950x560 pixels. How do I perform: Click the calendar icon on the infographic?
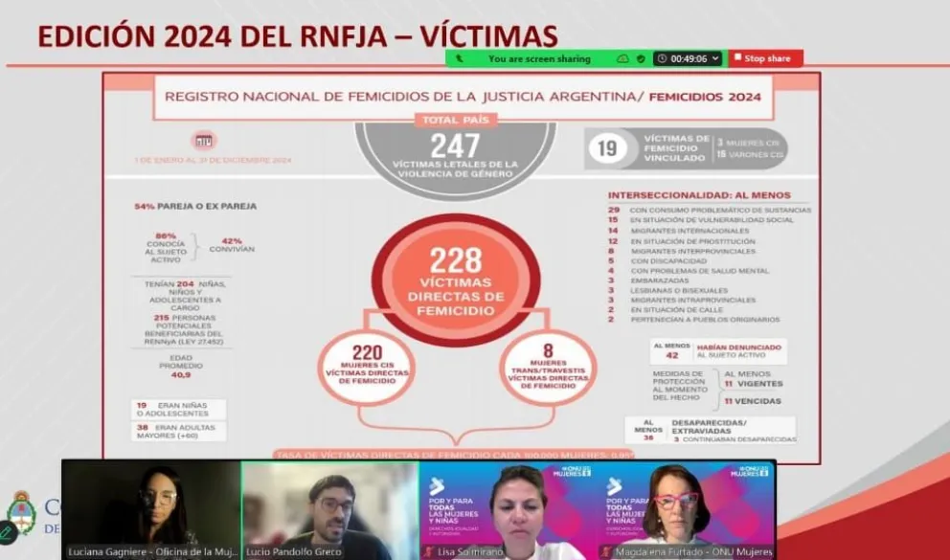203,140
